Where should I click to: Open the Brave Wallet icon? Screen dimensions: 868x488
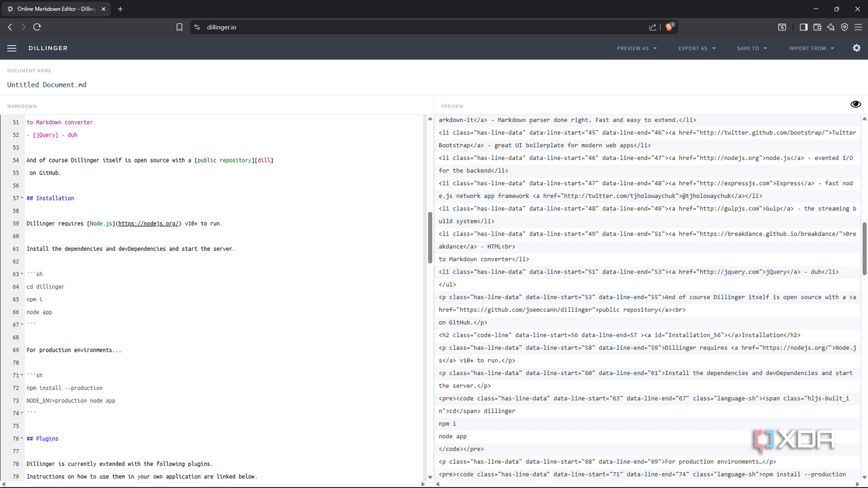point(817,27)
